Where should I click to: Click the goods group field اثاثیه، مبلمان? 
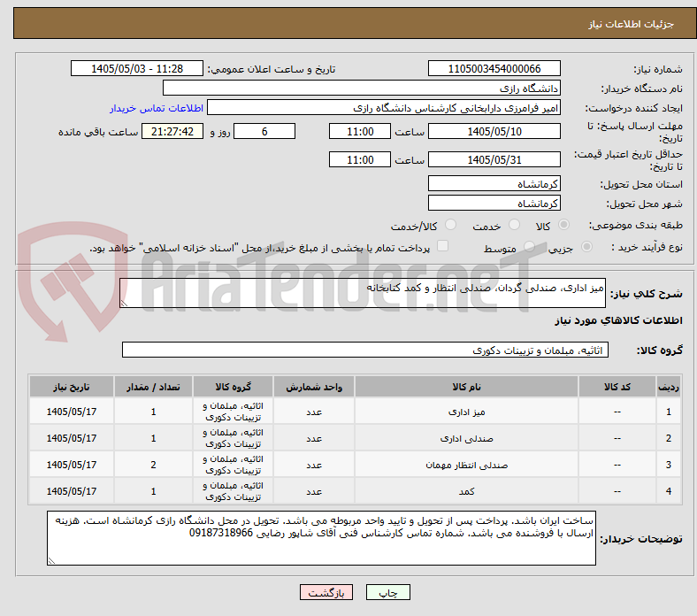(x=365, y=350)
